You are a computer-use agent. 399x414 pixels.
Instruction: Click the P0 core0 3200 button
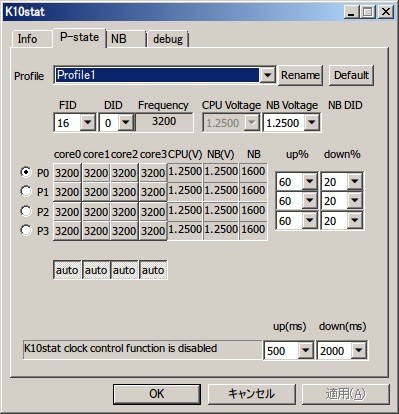67,173
